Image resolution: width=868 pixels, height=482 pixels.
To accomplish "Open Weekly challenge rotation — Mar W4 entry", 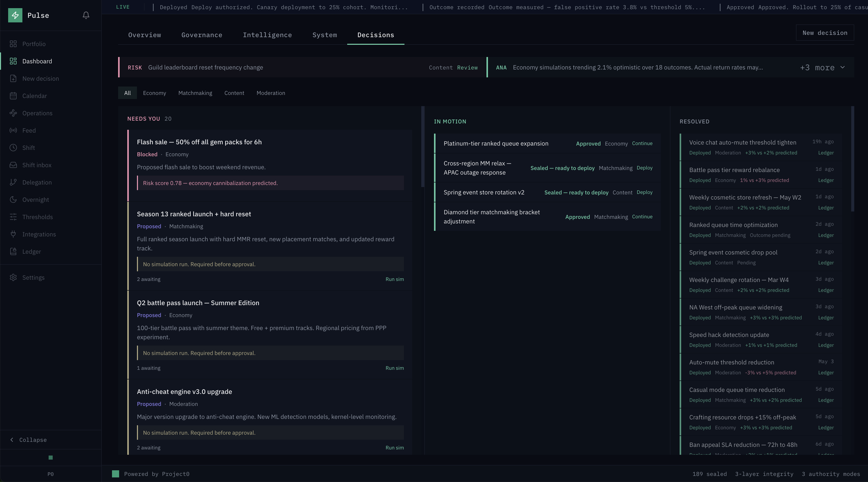I will [x=761, y=285].
